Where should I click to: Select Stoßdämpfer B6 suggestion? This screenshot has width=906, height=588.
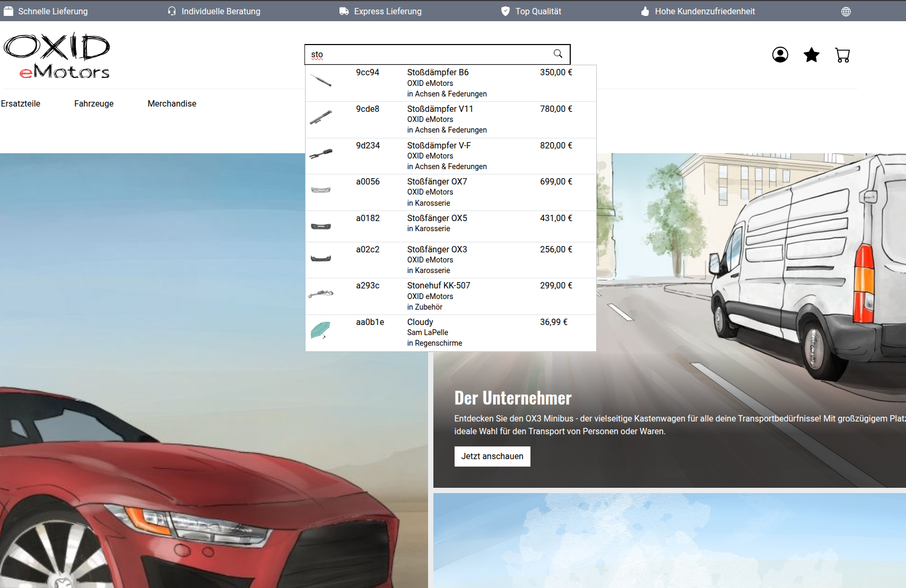(451, 83)
